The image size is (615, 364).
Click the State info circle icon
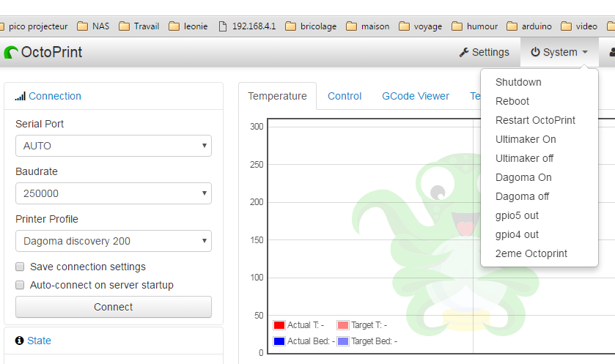pos(19,341)
